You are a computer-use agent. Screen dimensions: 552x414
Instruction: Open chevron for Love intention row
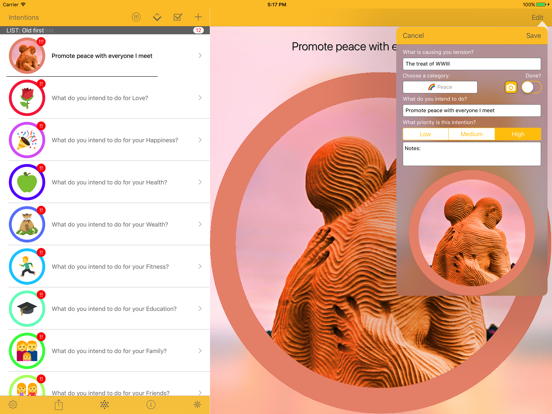[200, 98]
